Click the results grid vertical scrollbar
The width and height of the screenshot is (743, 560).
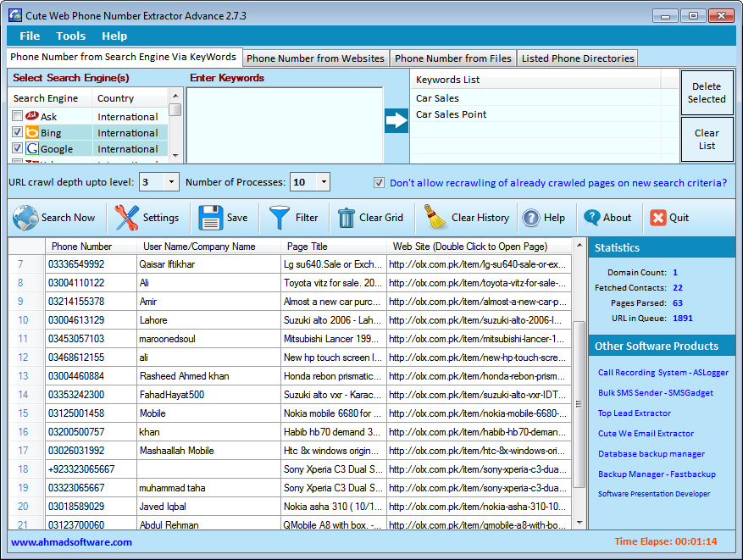579,403
